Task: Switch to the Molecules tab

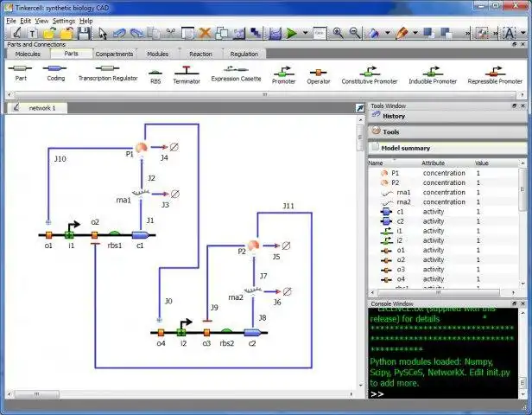Action: click(28, 54)
